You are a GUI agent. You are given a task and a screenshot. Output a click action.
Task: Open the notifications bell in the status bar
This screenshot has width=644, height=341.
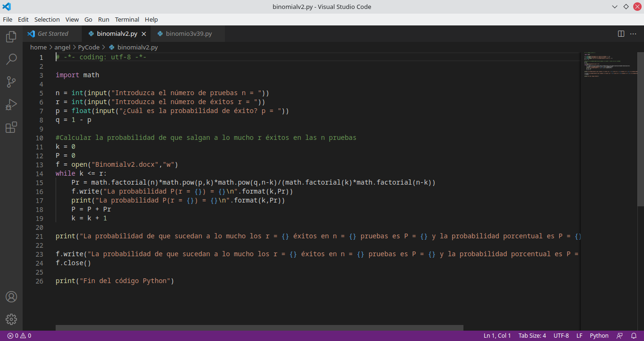click(x=634, y=336)
